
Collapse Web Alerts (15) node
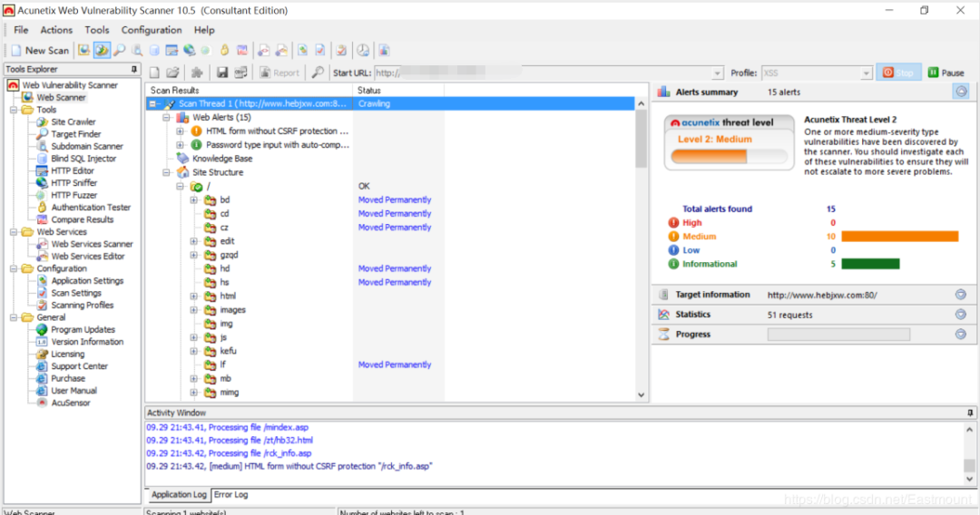[166, 117]
